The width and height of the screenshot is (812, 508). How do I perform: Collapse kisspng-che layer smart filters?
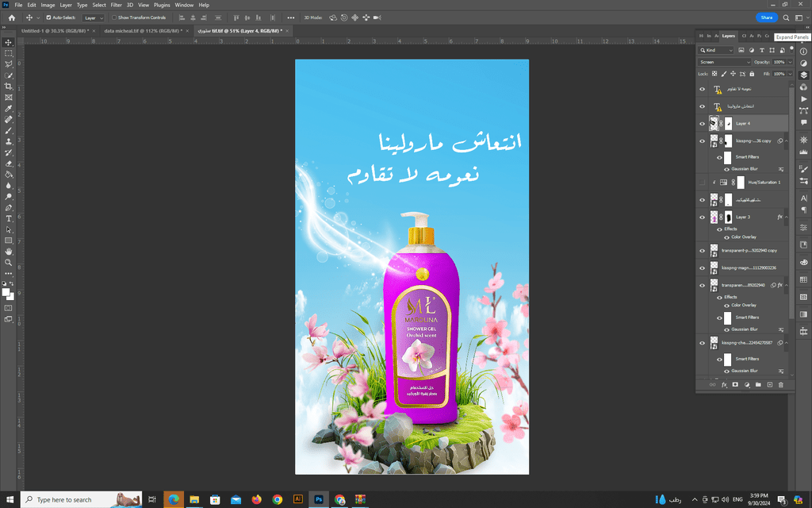coord(786,343)
